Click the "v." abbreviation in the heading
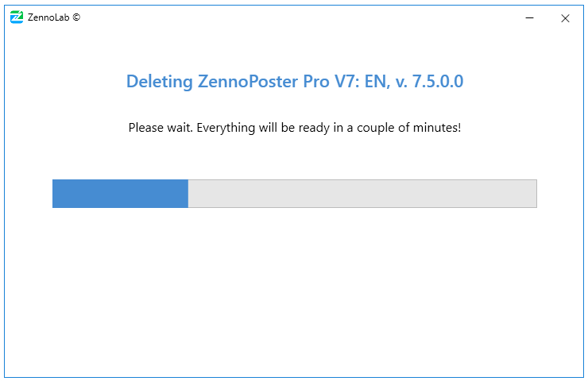 click(399, 81)
